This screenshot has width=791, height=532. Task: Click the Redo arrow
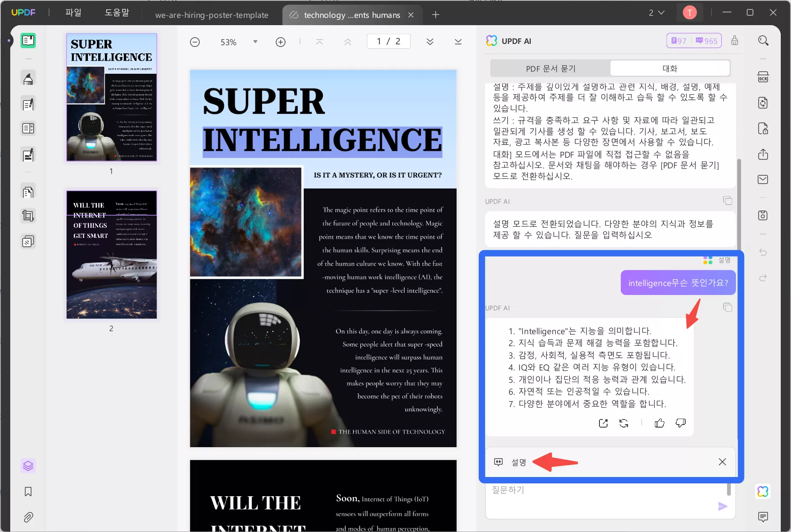click(x=763, y=278)
